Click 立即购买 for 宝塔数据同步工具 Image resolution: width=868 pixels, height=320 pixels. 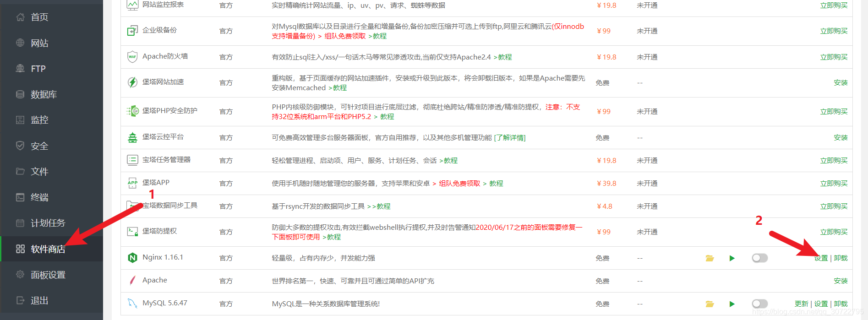click(834, 206)
